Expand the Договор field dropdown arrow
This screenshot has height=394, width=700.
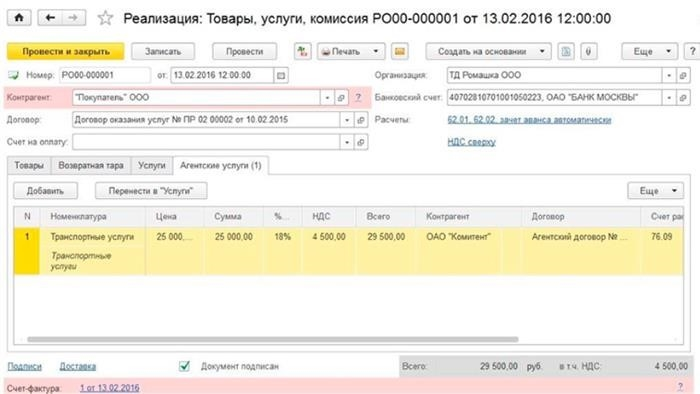click(x=347, y=120)
